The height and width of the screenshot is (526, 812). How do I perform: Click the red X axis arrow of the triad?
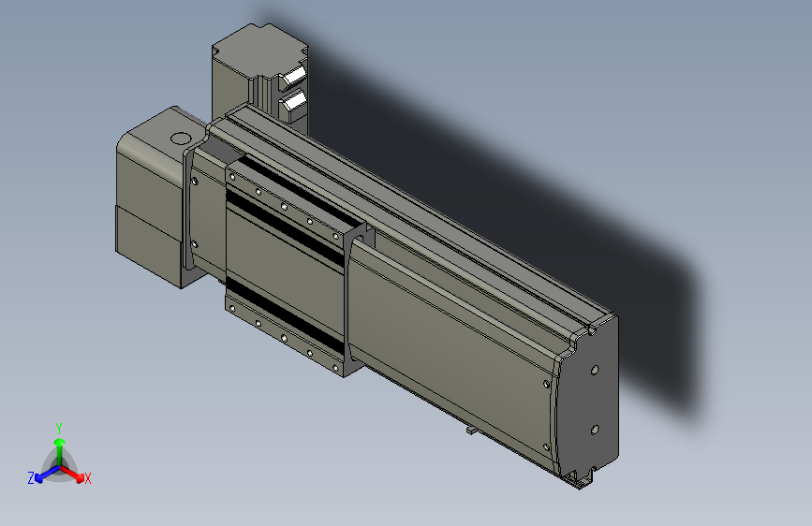72,474
